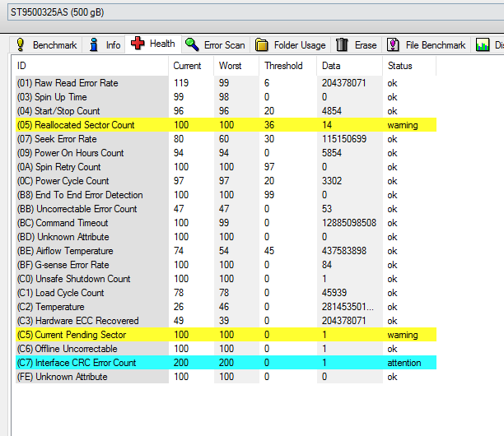Click the Erase trash can icon
Viewport: 504px width, 436px height.
pyautogui.click(x=342, y=45)
